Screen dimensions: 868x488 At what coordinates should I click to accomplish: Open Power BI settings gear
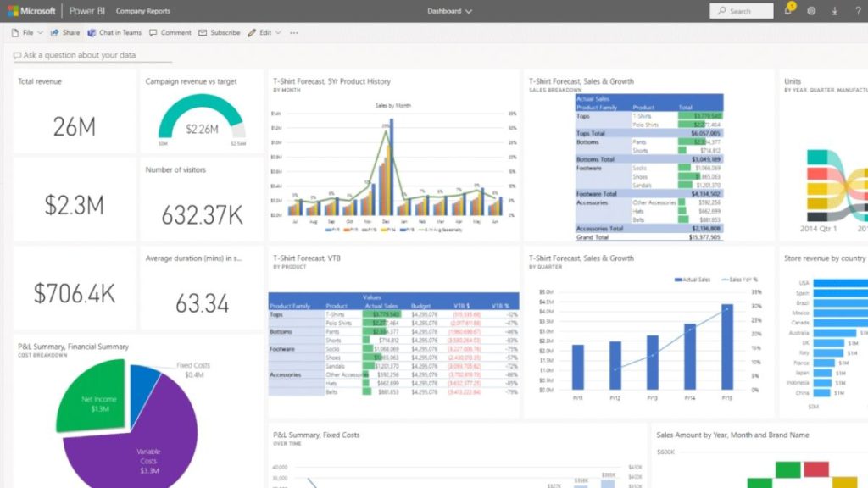[811, 10]
